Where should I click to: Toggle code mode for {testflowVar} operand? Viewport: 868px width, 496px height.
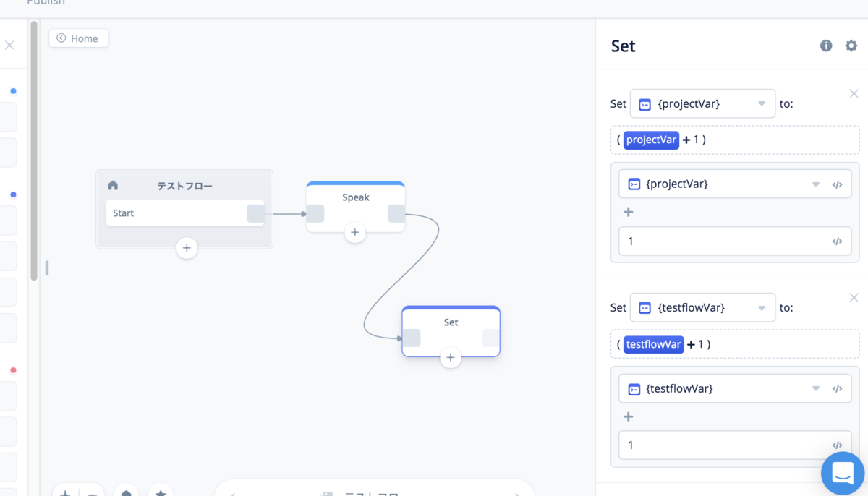click(x=838, y=388)
